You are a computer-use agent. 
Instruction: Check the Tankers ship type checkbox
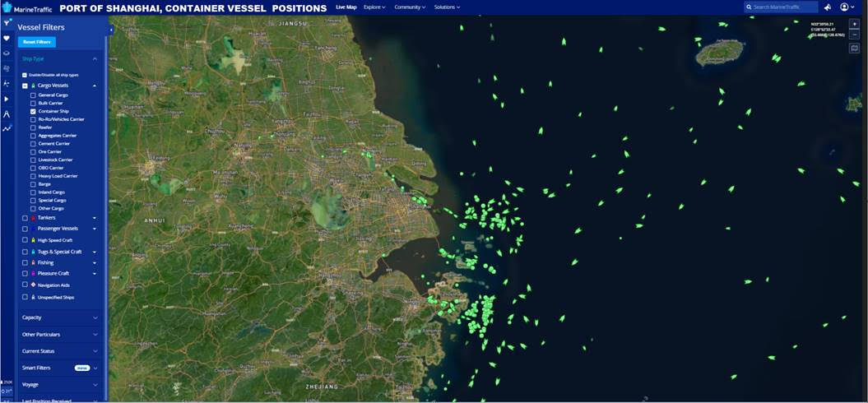[x=25, y=218]
